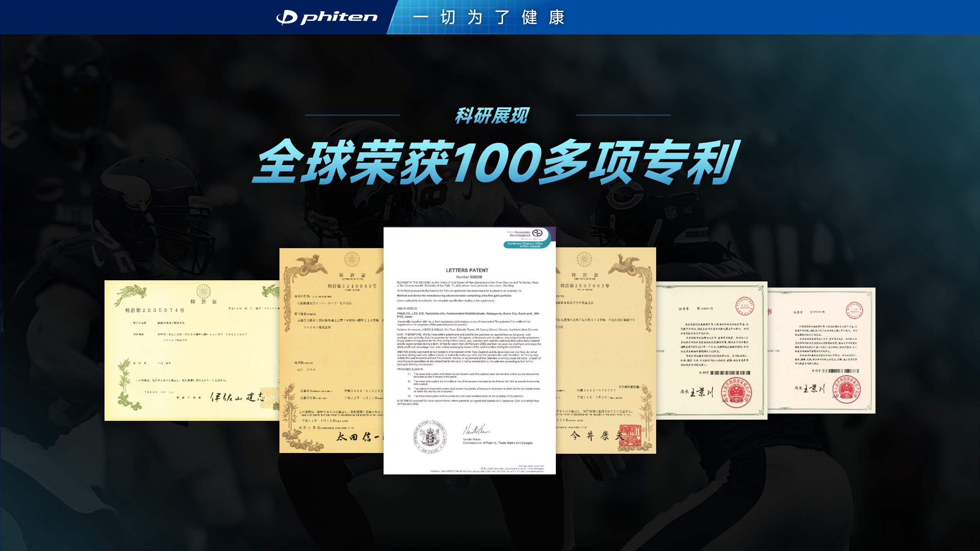This screenshot has height=551, width=980.
Task: Click the LETTERS PATENT title text
Action: click(x=467, y=270)
